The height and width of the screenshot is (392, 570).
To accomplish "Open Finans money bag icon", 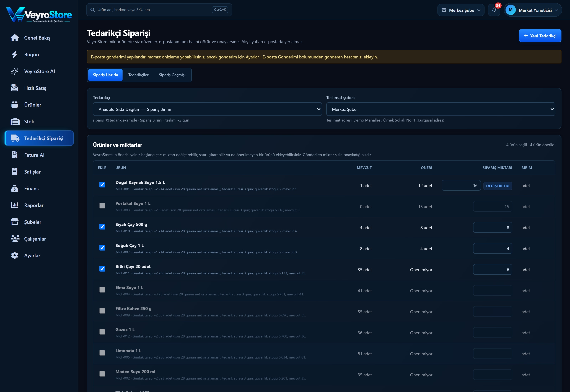I will [x=15, y=188].
